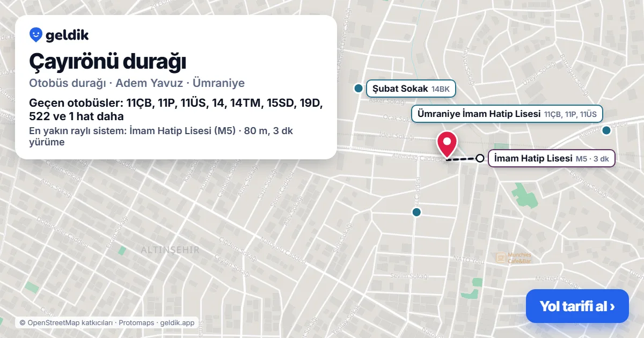Click the teal stop dot on Alemdağ Caddesi
The width and height of the screenshot is (644, 338).
tap(607, 130)
